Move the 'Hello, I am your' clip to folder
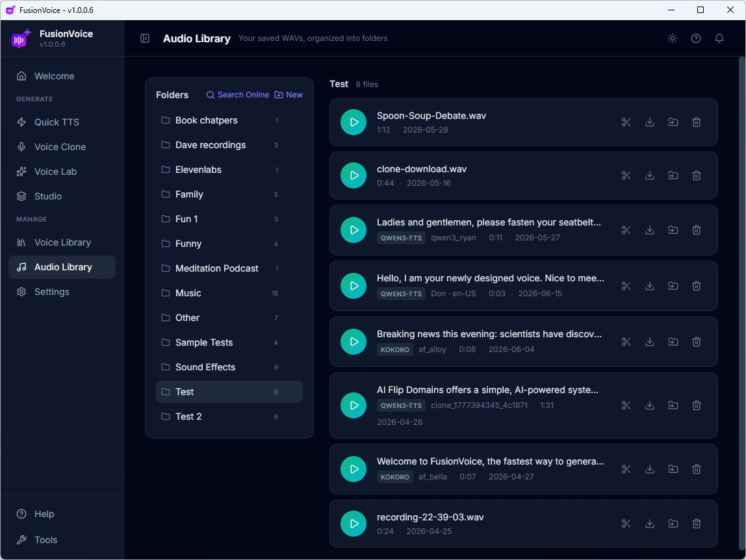746x560 pixels. 673,286
